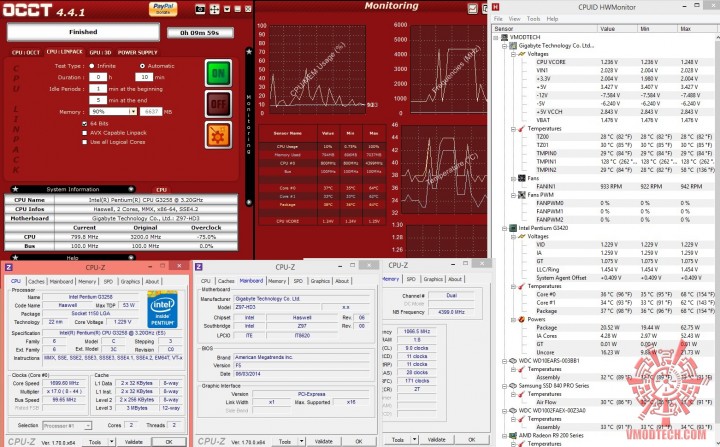
Task: Click the Duration hours input field
Action: (x=98, y=77)
